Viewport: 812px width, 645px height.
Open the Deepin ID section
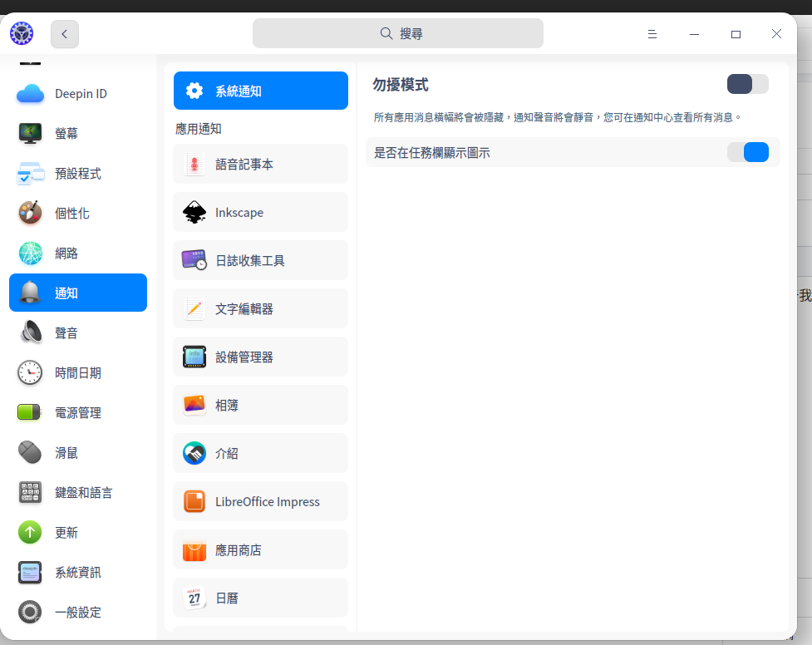[77, 94]
